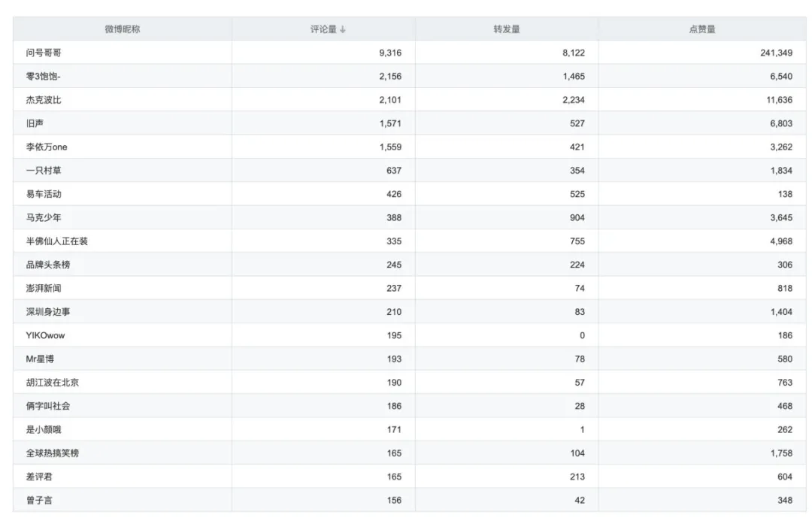The width and height of the screenshot is (812, 524).
Task: Select the 曾子言 row name
Action: 39,500
